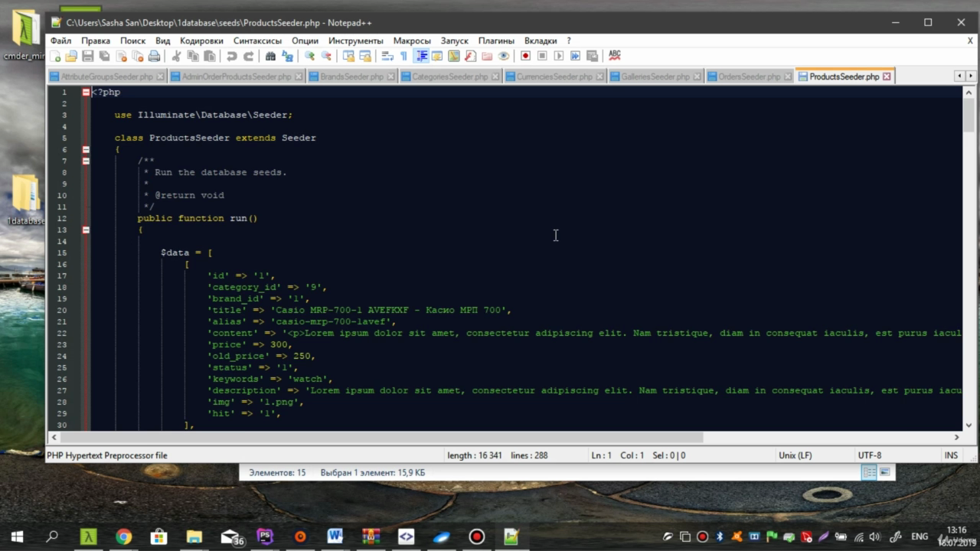Toggle synchronized horizontal scrolling

point(365,56)
